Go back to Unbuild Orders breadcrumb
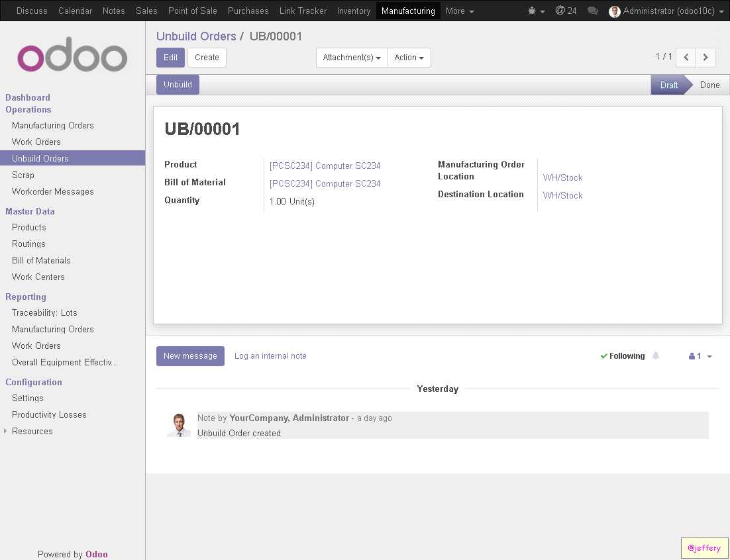The image size is (730, 560). pyautogui.click(x=197, y=36)
